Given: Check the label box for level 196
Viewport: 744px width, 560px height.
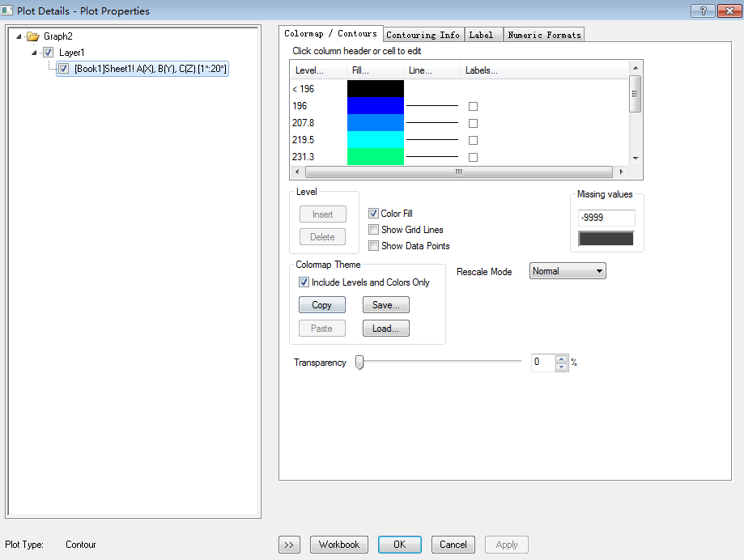Looking at the screenshot, I should (x=473, y=106).
